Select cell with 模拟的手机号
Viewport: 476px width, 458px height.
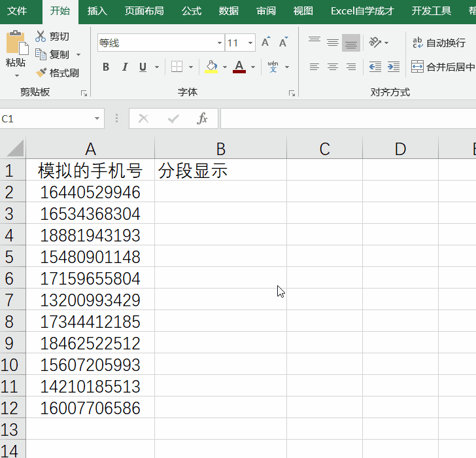90,170
